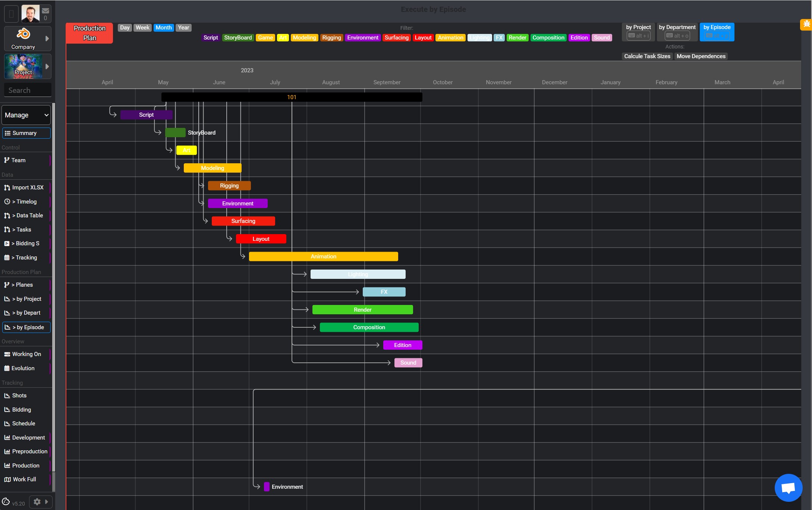
Task: Open the blue chat support bubble
Action: point(788,488)
